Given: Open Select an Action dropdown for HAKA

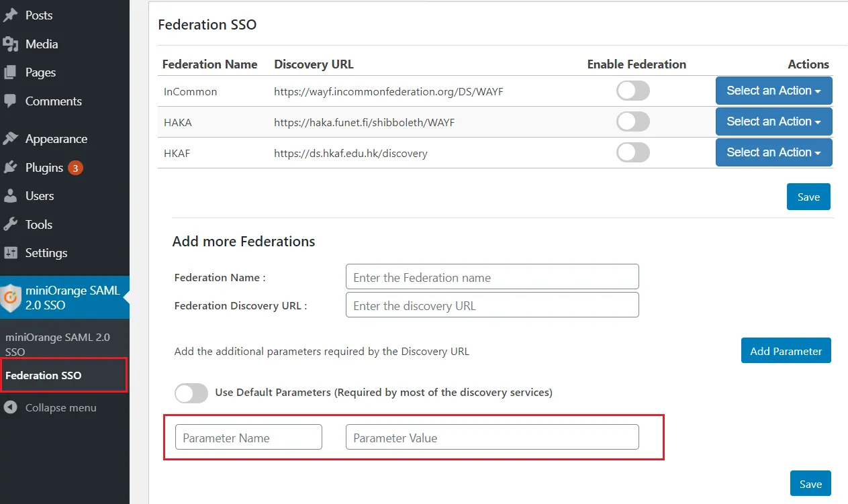Looking at the screenshot, I should (x=773, y=121).
